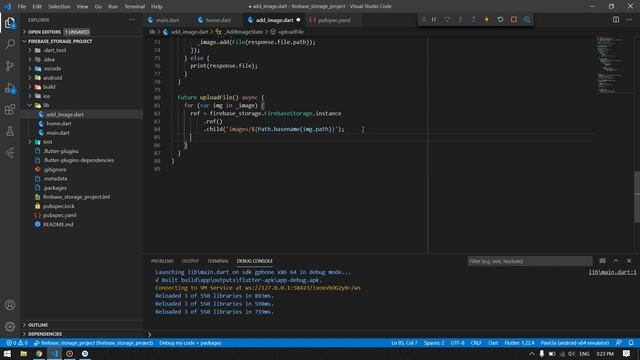This screenshot has height=360, width=640.
Task: Switch to the Output panel tab
Action: point(190,261)
